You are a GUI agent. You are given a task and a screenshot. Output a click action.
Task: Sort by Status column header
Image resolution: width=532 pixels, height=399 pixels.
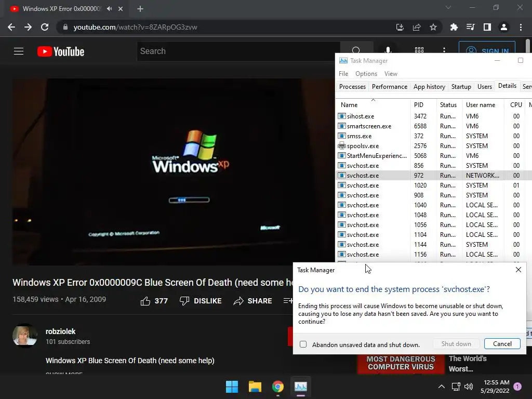[x=448, y=105]
